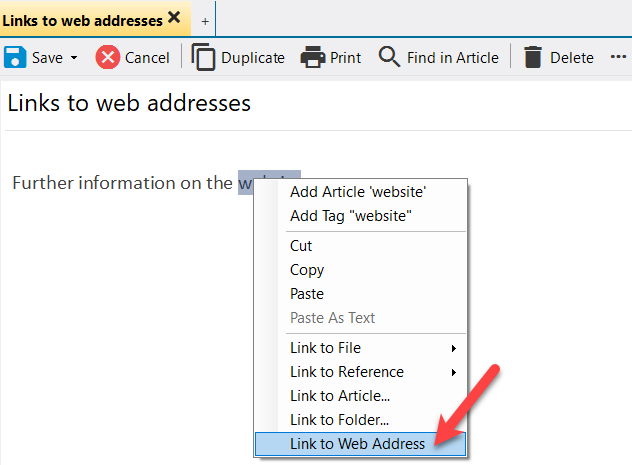Select Cut from the context menu
632x465 pixels.
click(301, 246)
